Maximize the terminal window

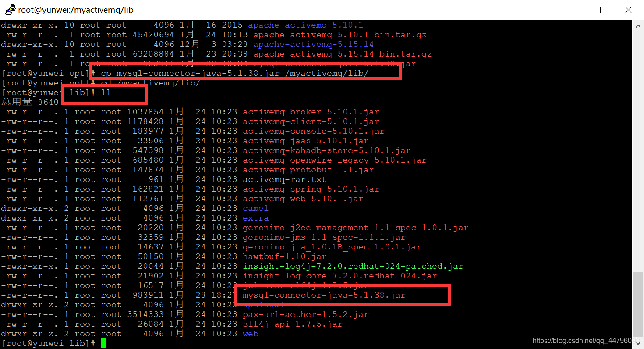click(x=597, y=10)
